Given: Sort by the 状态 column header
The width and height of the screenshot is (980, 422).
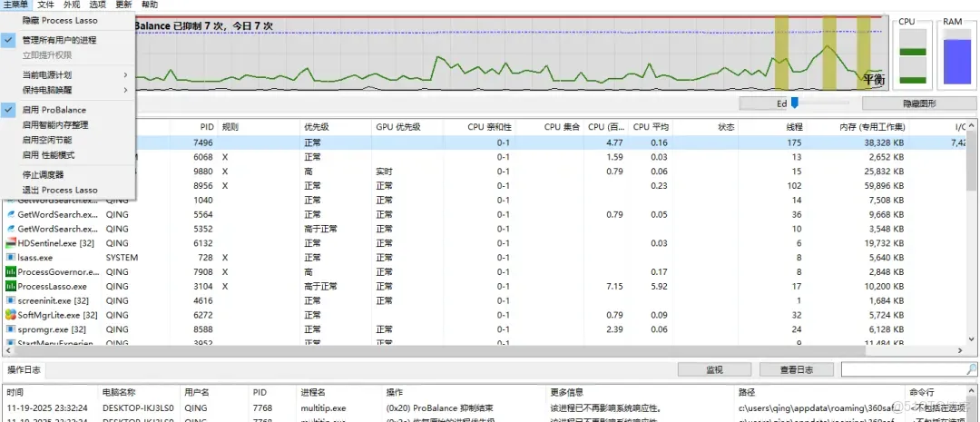Looking at the screenshot, I should tap(706, 127).
